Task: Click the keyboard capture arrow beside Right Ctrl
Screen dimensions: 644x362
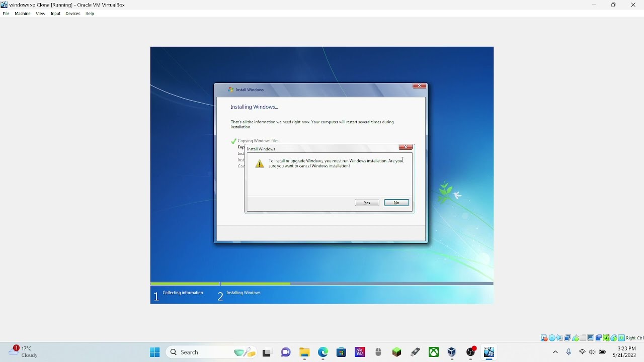Action: (x=621, y=338)
